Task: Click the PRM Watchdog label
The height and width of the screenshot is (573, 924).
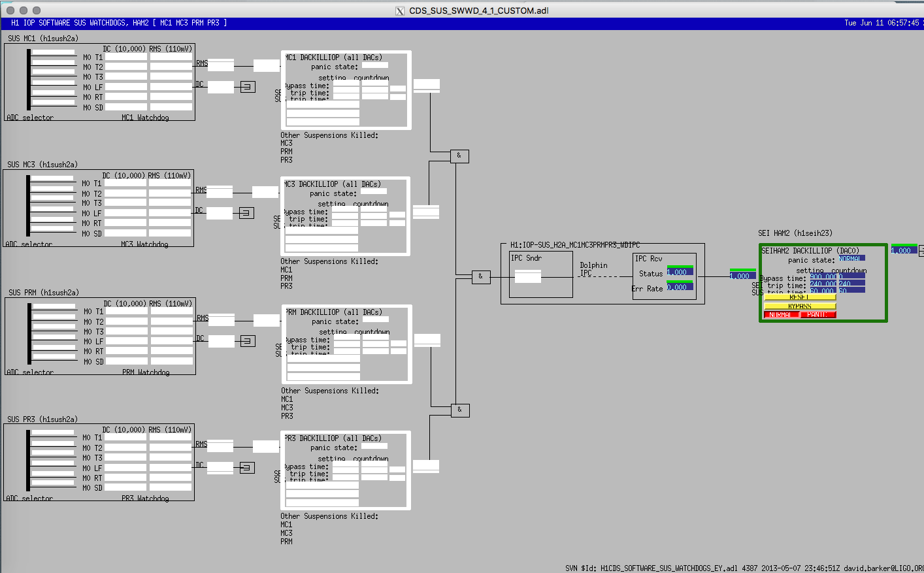Action: 146,372
